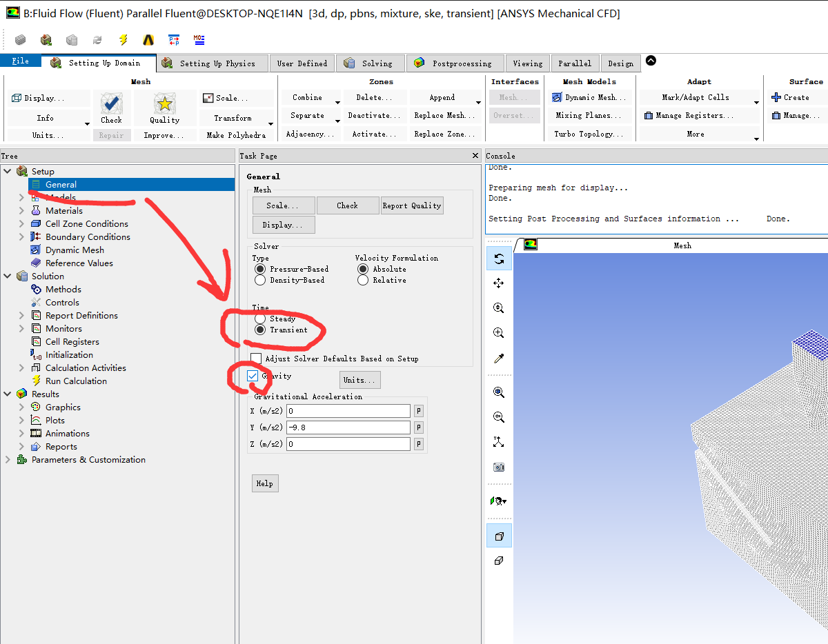Click Make Polyhedra in the ribbon
The width and height of the screenshot is (828, 644).
(x=236, y=135)
